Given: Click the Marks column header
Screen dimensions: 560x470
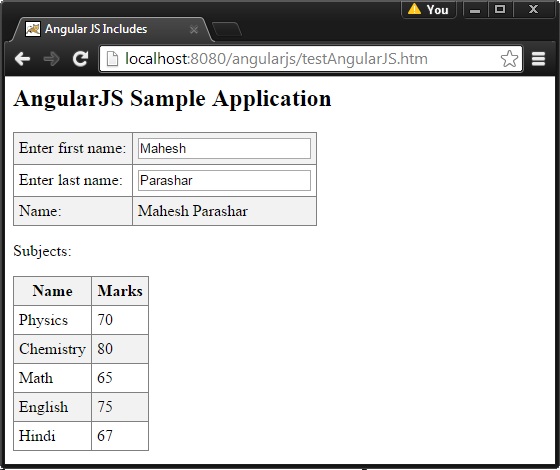Looking at the screenshot, I should pos(120,291).
